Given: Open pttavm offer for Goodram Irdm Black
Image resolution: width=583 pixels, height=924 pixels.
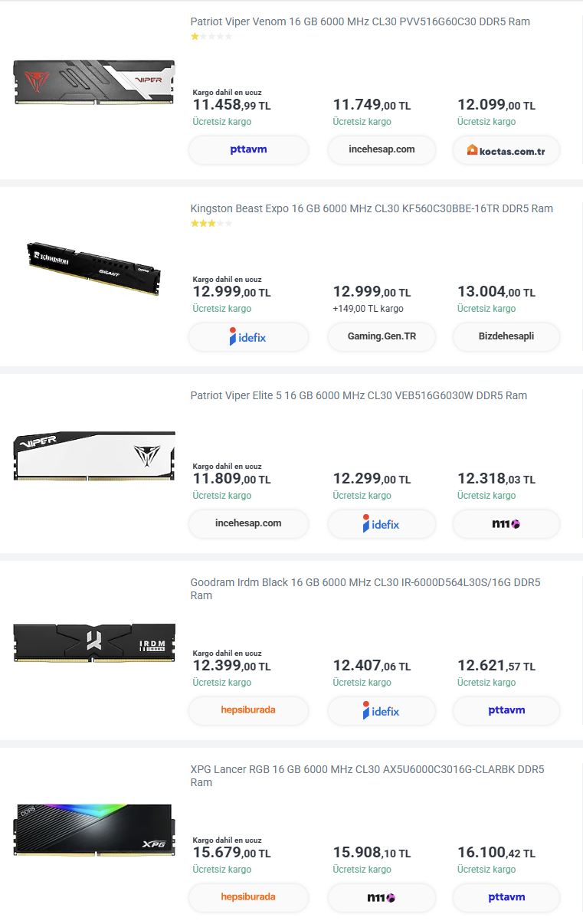Looking at the screenshot, I should (506, 710).
